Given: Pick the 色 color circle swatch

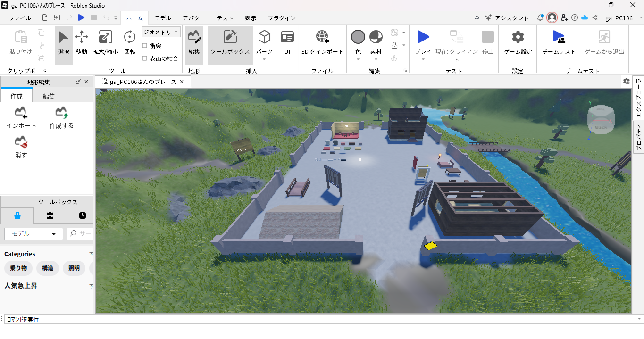Looking at the screenshot, I should point(358,37).
